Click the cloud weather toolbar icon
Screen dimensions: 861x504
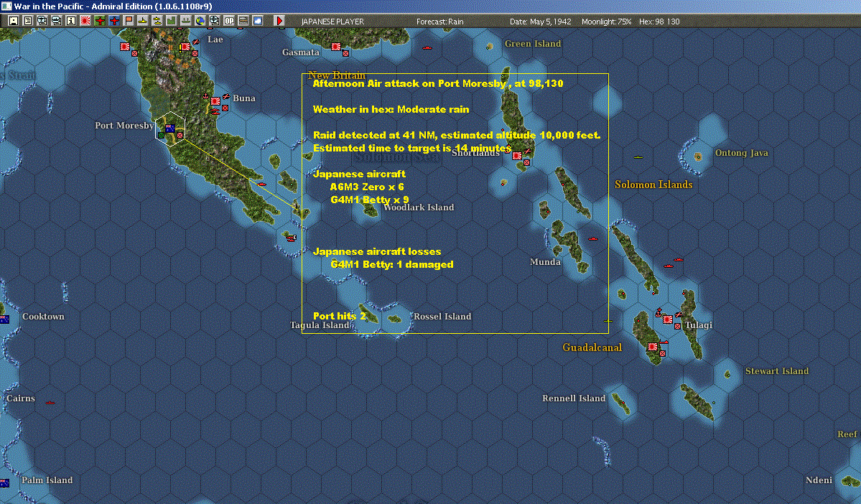click(x=258, y=21)
